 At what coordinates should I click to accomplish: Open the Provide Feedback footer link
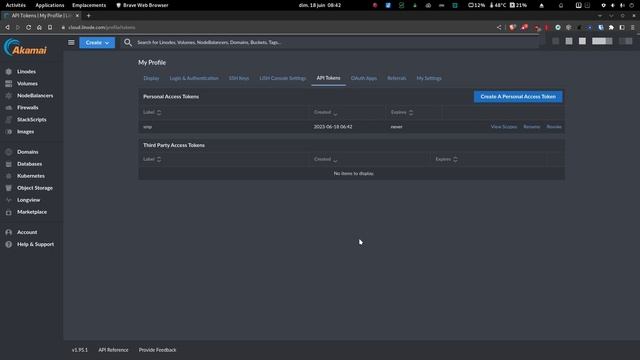[158, 350]
